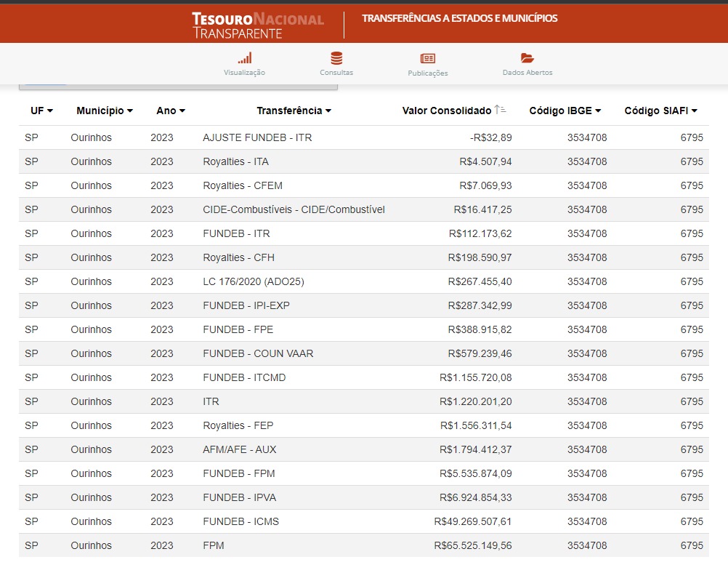Select the FUNDEB - COUN VAAR cell
Image resolution: width=728 pixels, height=565 pixels.
pos(258,353)
